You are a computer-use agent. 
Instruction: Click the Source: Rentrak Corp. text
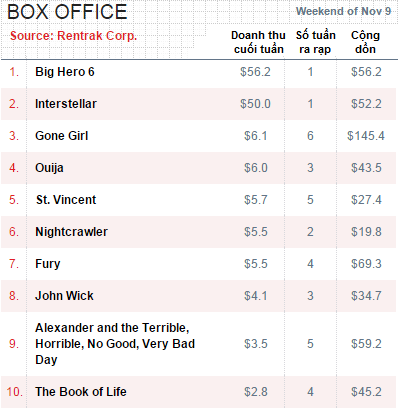73,36
